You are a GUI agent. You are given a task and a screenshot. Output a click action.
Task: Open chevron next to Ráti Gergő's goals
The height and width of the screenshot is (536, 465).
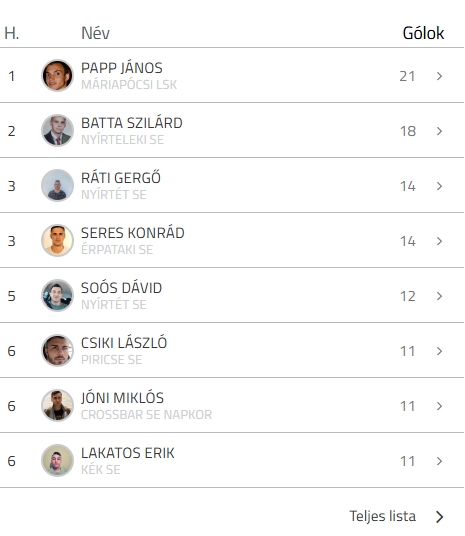pyautogui.click(x=440, y=186)
